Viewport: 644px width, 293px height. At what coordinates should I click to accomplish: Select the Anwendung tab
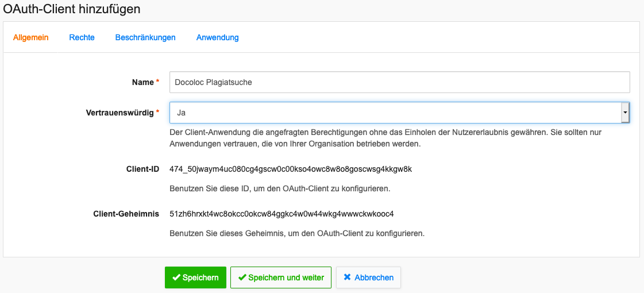[x=217, y=37]
